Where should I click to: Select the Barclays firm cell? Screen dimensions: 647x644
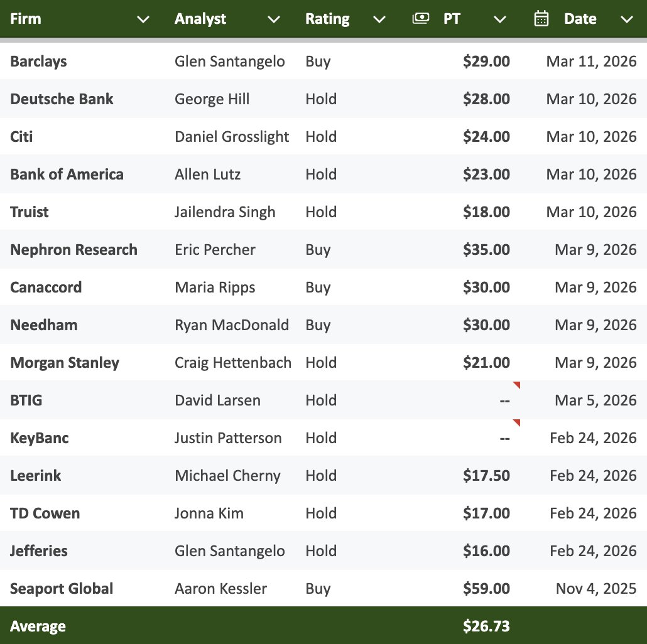click(x=38, y=62)
